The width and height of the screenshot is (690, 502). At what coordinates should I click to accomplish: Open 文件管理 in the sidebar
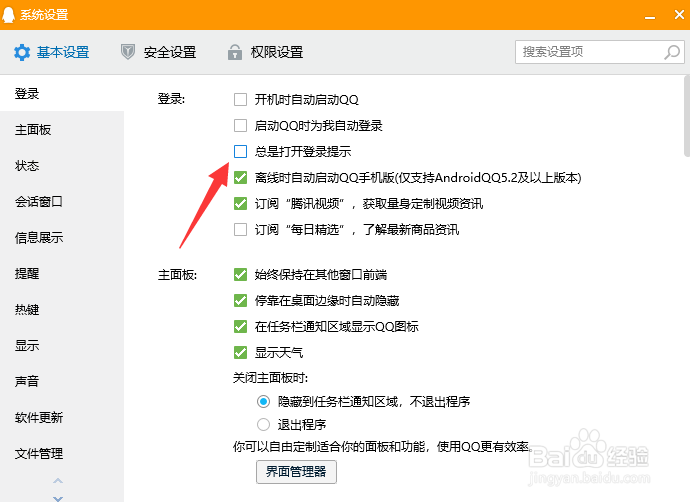tap(62, 453)
